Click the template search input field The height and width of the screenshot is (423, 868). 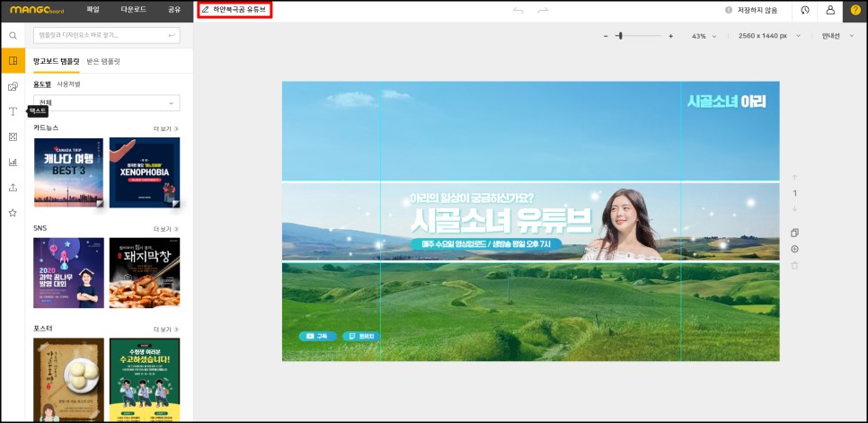(107, 36)
